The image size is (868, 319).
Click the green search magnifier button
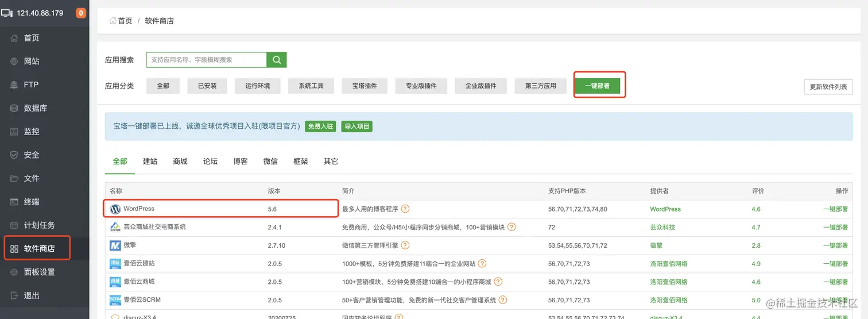pos(277,60)
